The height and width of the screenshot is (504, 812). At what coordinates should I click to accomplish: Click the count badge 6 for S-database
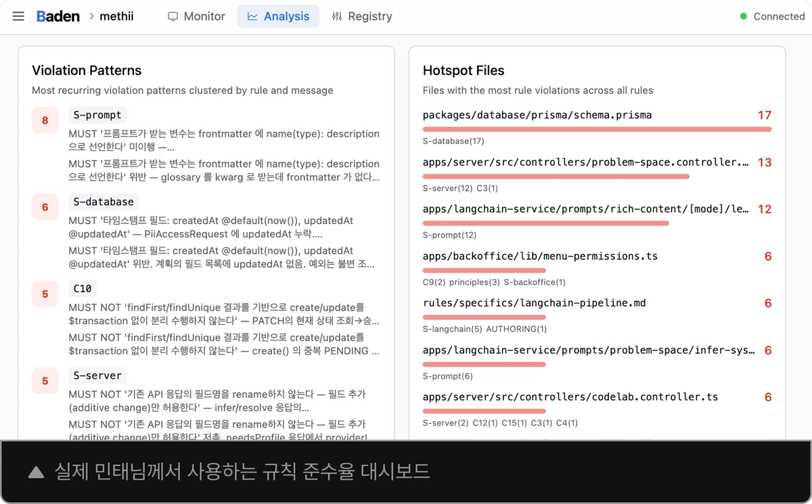click(45, 207)
